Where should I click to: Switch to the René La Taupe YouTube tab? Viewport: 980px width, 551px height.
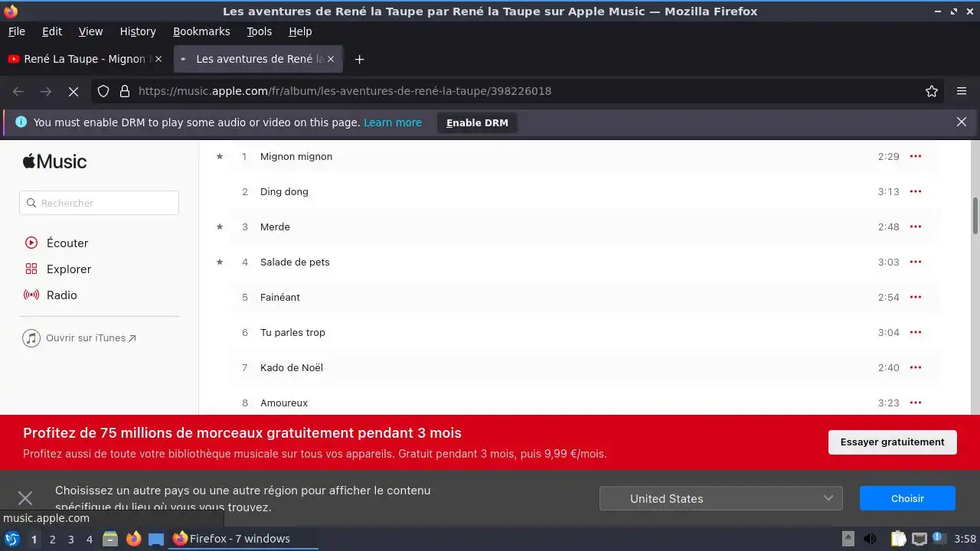pyautogui.click(x=85, y=59)
